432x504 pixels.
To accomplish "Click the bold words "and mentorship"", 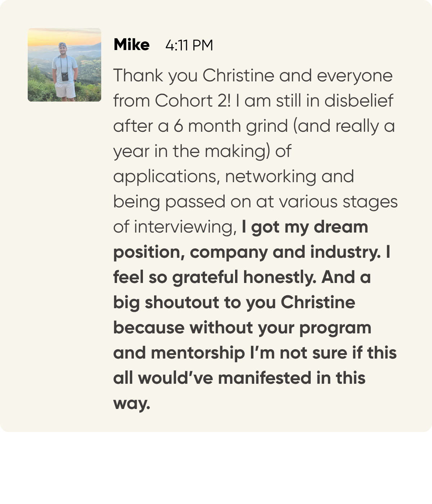I will tap(179, 353).
